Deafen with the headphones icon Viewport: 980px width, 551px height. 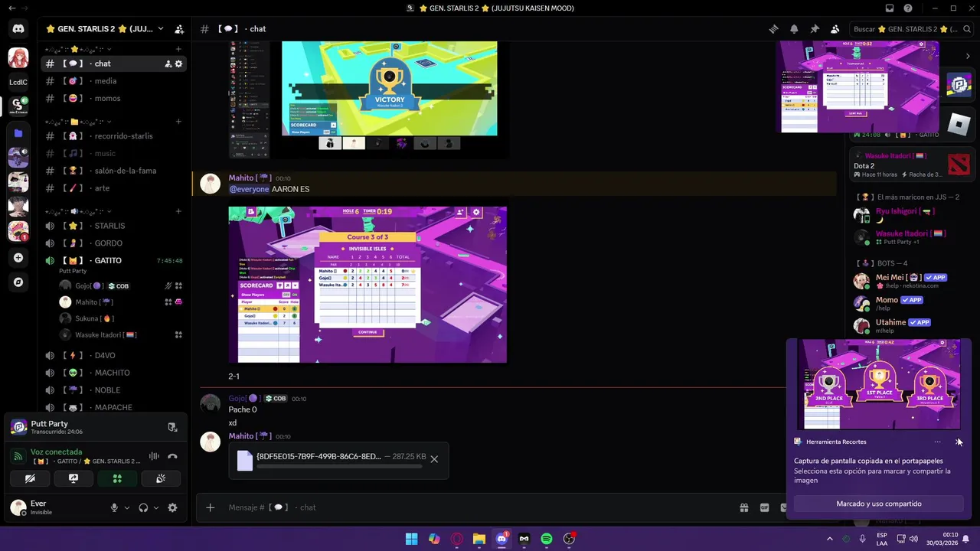pos(143,507)
